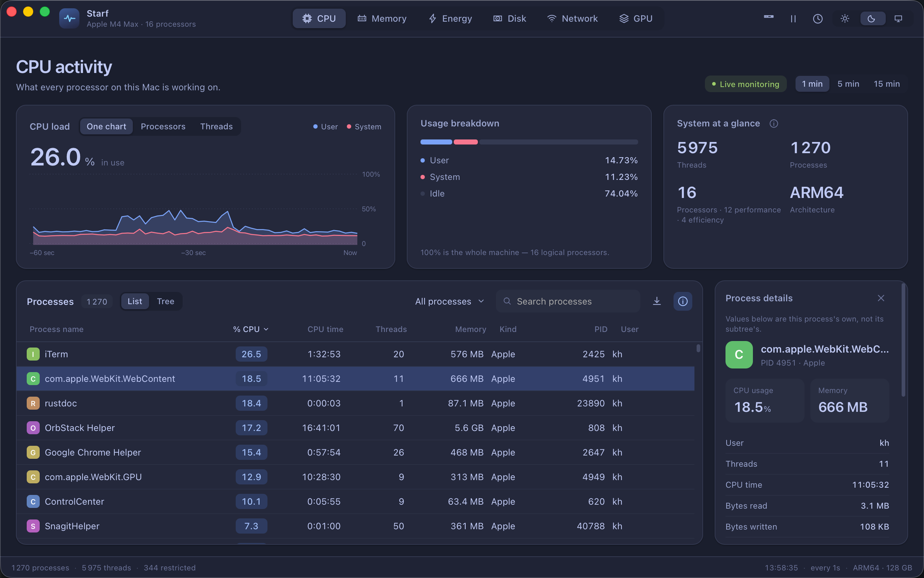
Task: Click the System legend in CPU load chart
Action: pos(364,127)
